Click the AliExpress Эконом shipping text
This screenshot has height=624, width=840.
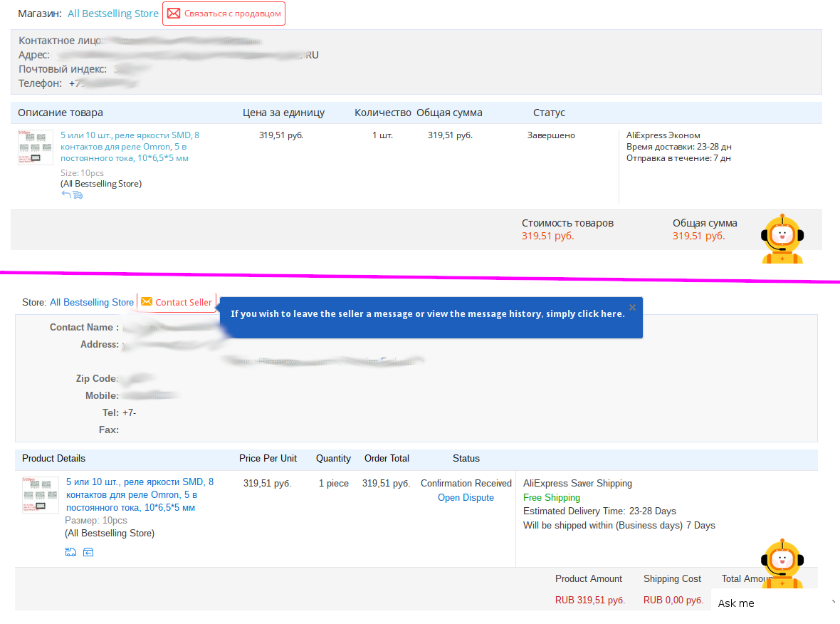click(663, 135)
